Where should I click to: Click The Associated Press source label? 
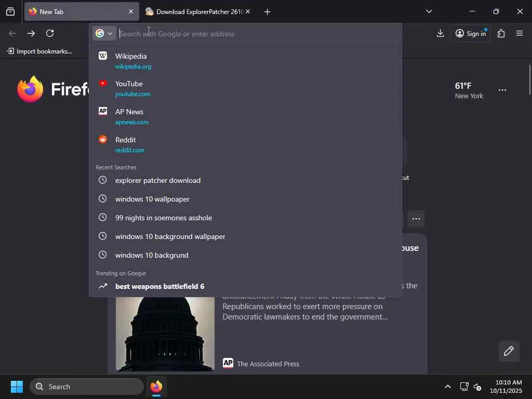261,364
